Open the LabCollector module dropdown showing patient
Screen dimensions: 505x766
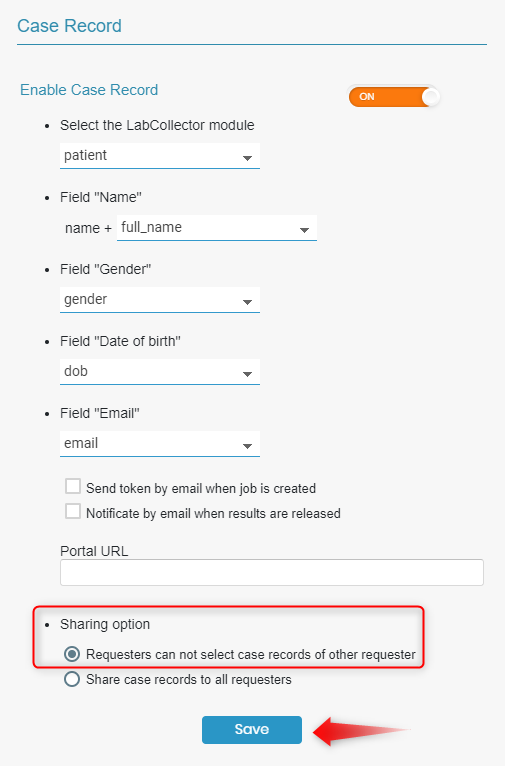tap(160, 156)
